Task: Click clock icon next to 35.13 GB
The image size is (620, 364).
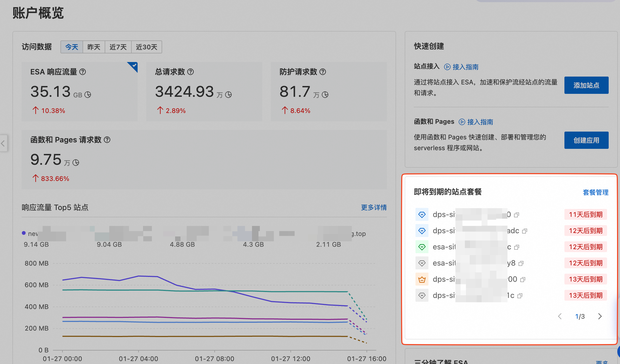Action: (x=88, y=95)
